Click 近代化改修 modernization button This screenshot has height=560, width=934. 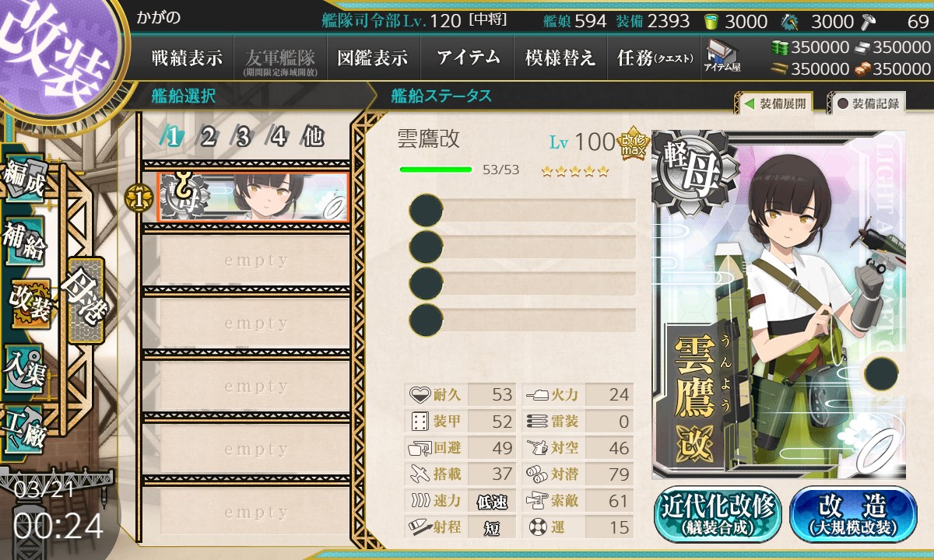point(718,514)
